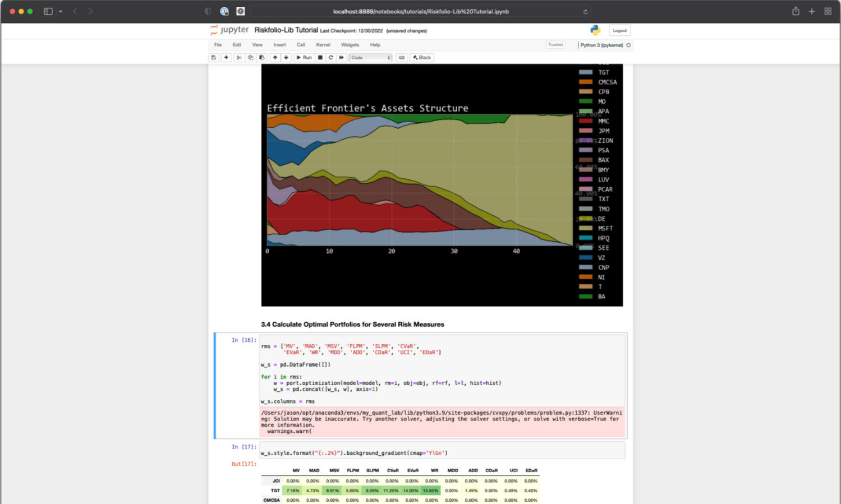Image resolution: width=841 pixels, height=504 pixels.
Task: Click the MSFT color swatch in legend
Action: (585, 228)
